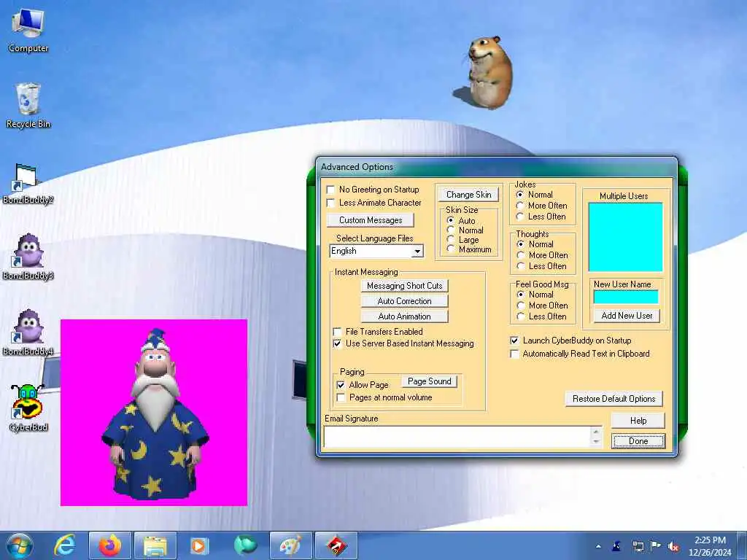Launch Internet Explorer from taskbar
This screenshot has height=560, width=747.
(65, 545)
